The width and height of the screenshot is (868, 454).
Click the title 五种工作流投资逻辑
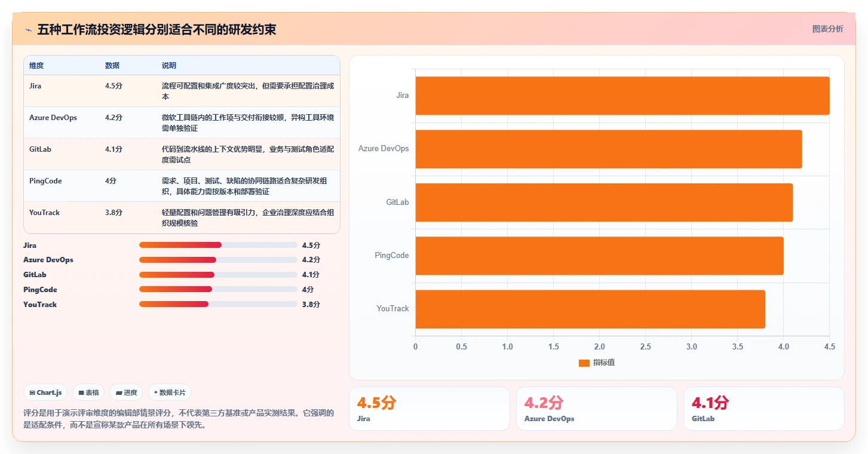pyautogui.click(x=157, y=30)
